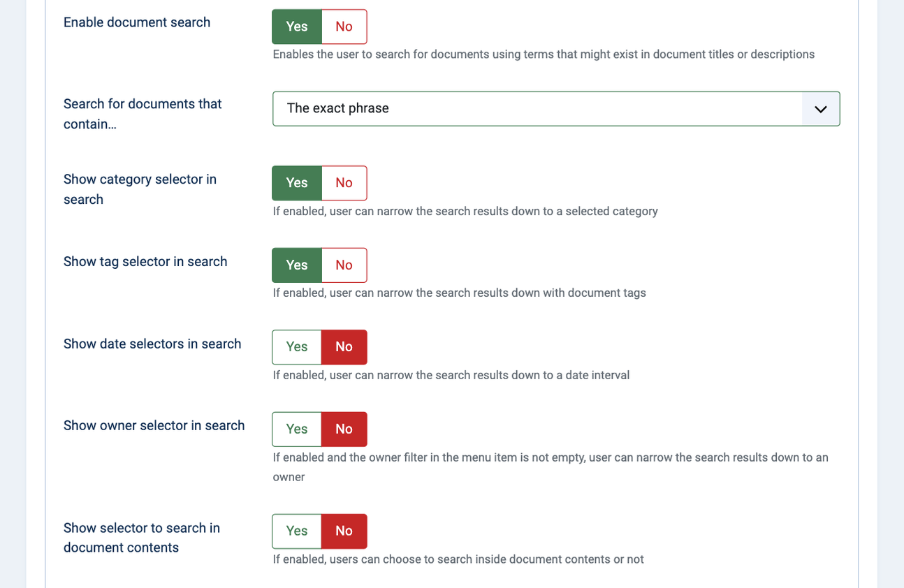Click the 'Show category selector in search' label
This screenshot has height=588, width=904.
(x=140, y=189)
